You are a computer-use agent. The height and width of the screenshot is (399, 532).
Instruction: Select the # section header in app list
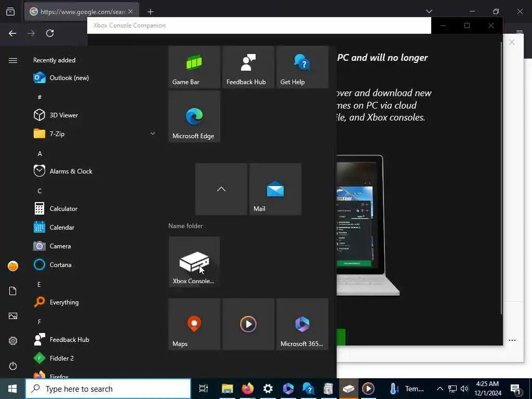(39, 97)
